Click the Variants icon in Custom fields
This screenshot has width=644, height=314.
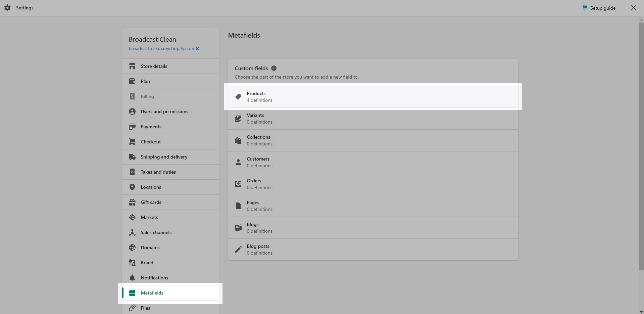click(x=238, y=119)
